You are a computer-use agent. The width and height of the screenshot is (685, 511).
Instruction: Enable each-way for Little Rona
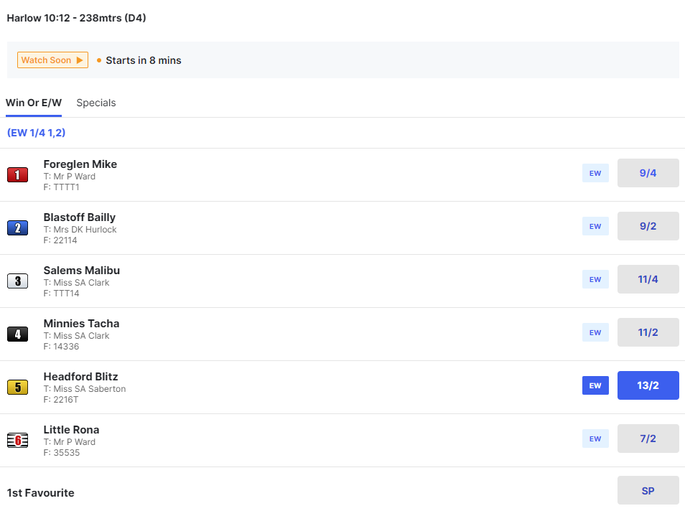tap(595, 438)
